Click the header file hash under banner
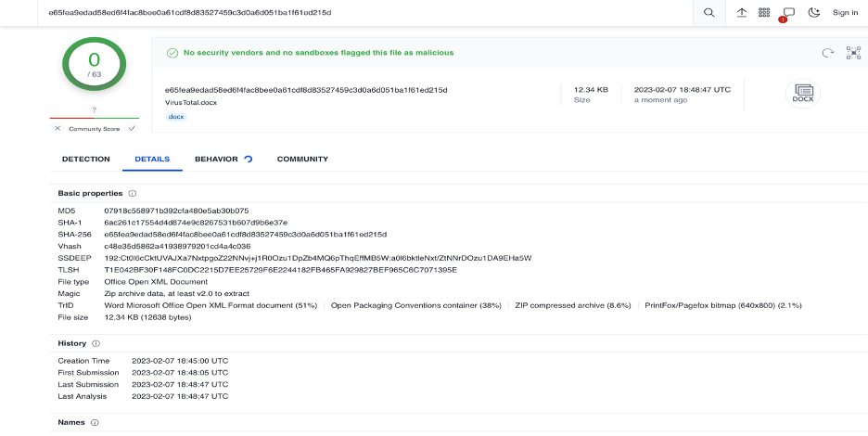 (306, 90)
